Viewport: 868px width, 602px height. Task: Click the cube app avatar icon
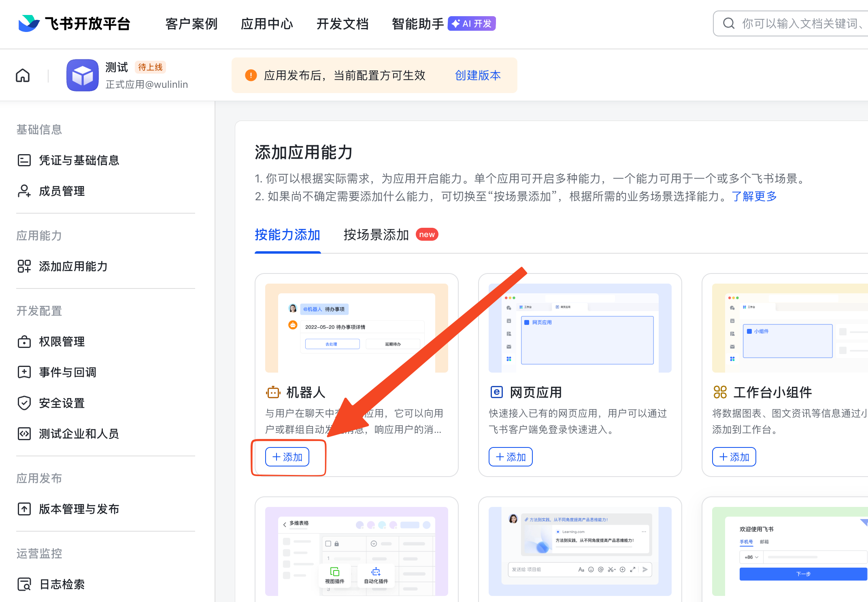(x=83, y=75)
